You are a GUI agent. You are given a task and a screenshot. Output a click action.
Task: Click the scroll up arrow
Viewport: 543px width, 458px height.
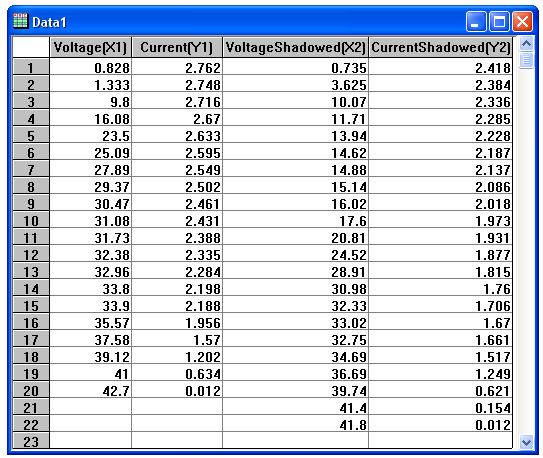point(526,44)
